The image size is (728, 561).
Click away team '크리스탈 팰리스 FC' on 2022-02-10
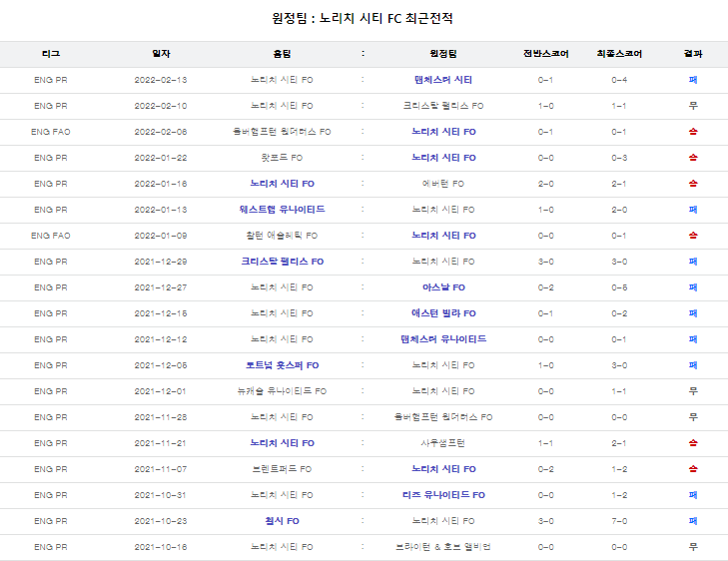click(443, 106)
